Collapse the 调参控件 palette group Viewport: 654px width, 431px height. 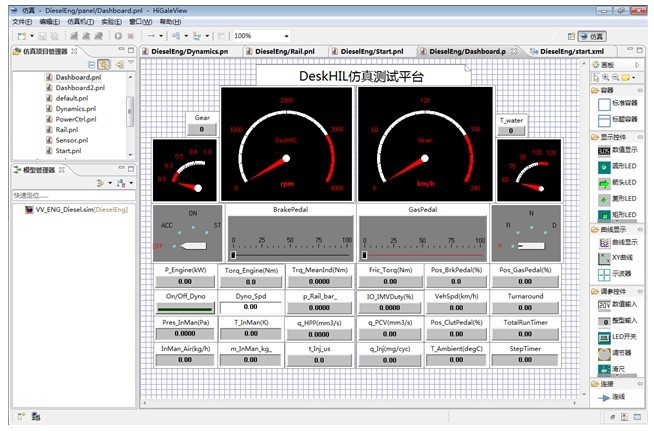[640, 291]
